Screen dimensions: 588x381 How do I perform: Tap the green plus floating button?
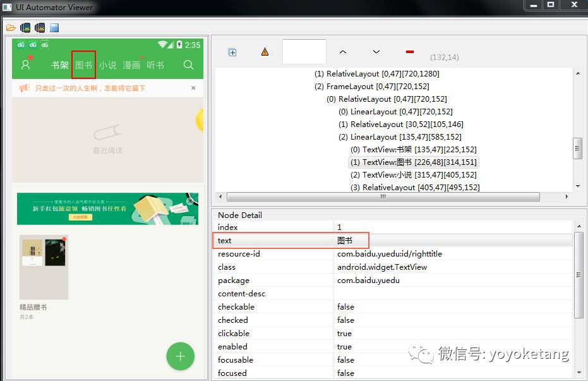181,356
